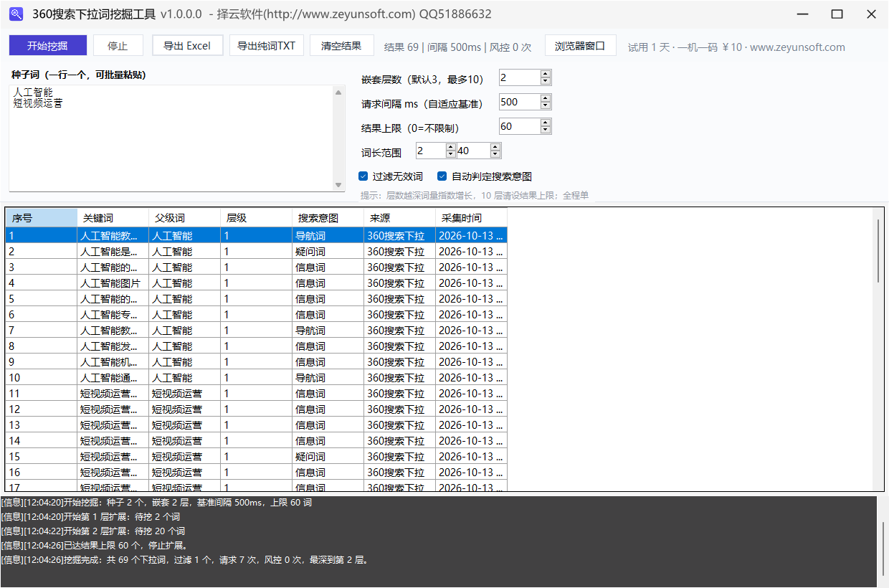Sort by 关键词 column header
The image size is (889, 588).
pyautogui.click(x=113, y=218)
